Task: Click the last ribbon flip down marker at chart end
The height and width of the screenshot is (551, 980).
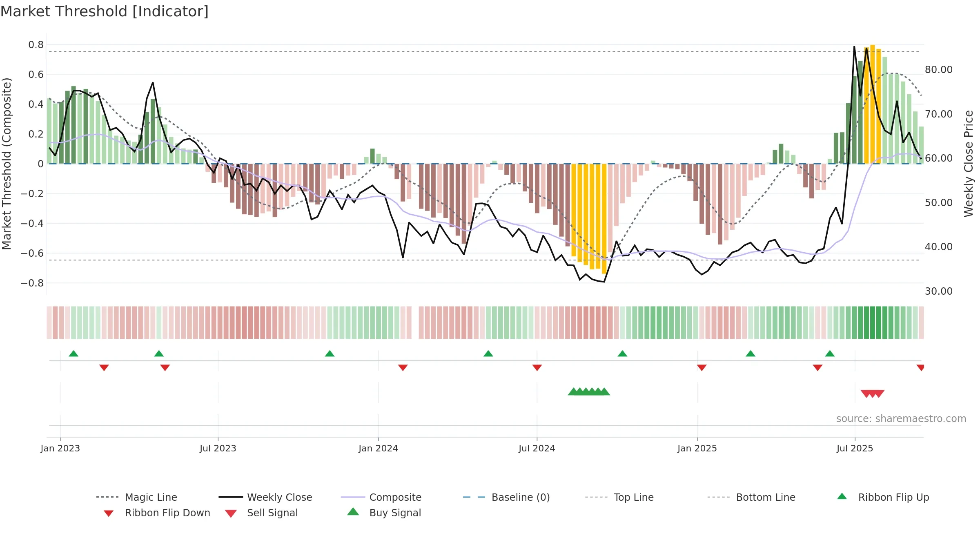Action: point(920,368)
